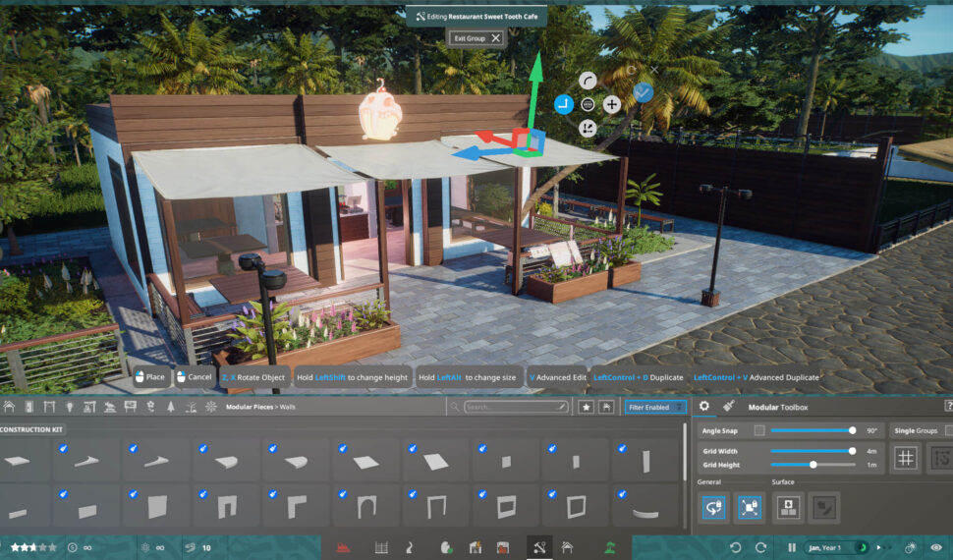Select the rotate gizmo mode icon
Image resolution: width=953 pixels, height=560 pixels.
(588, 81)
